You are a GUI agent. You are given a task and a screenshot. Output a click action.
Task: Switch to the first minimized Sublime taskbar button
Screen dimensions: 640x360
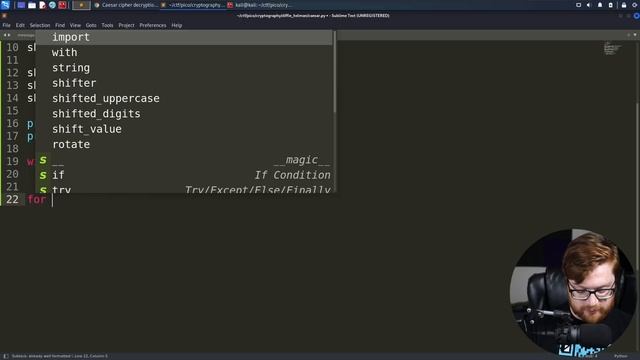click(x=81, y=5)
